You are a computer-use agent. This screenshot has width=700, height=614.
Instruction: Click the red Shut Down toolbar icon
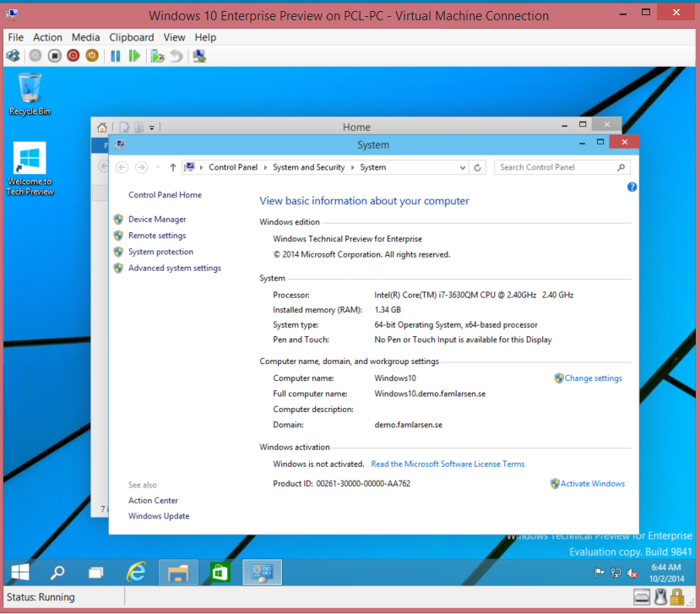point(73,56)
